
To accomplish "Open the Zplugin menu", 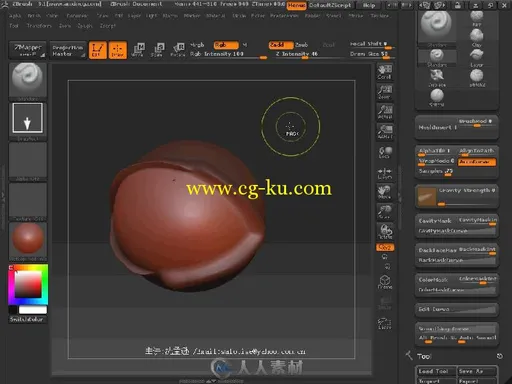I will [85, 26].
